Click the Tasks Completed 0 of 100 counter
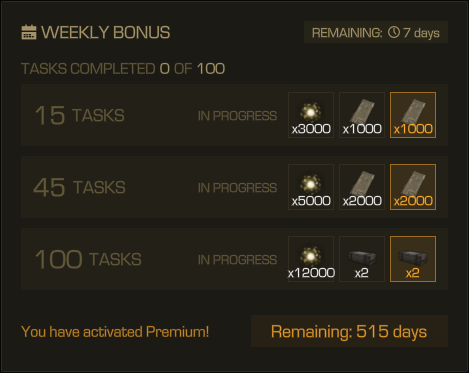The width and height of the screenshot is (469, 373). [123, 69]
